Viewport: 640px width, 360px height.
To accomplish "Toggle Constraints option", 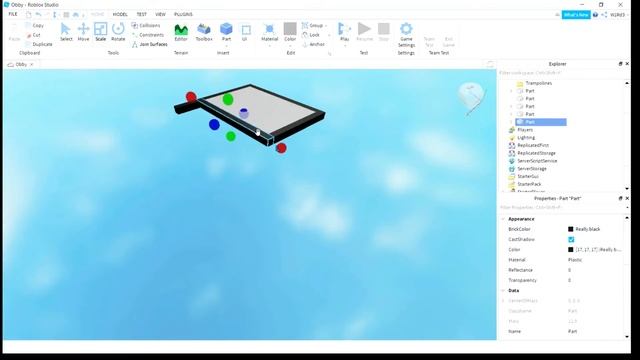I will point(148,35).
